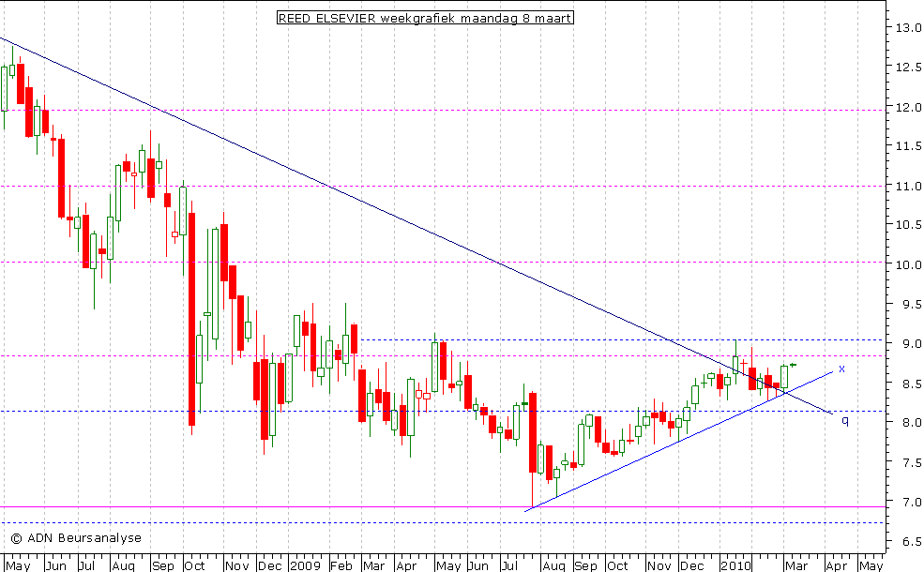
Task: Click the Feb label after 2009
Action: tap(341, 565)
